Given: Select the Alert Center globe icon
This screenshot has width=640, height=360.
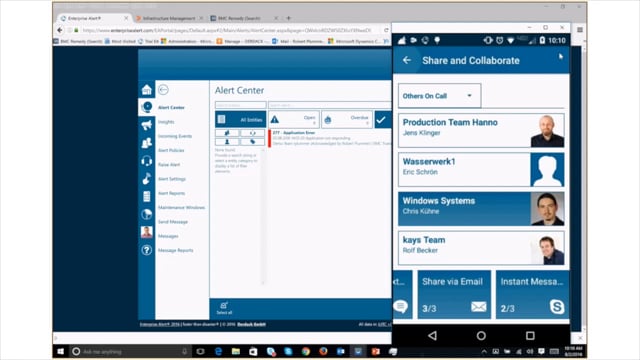Looking at the screenshot, I should 147,107.
